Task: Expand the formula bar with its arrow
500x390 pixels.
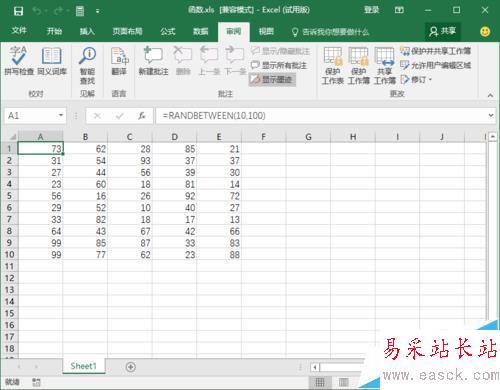Action: pyautogui.click(x=491, y=115)
